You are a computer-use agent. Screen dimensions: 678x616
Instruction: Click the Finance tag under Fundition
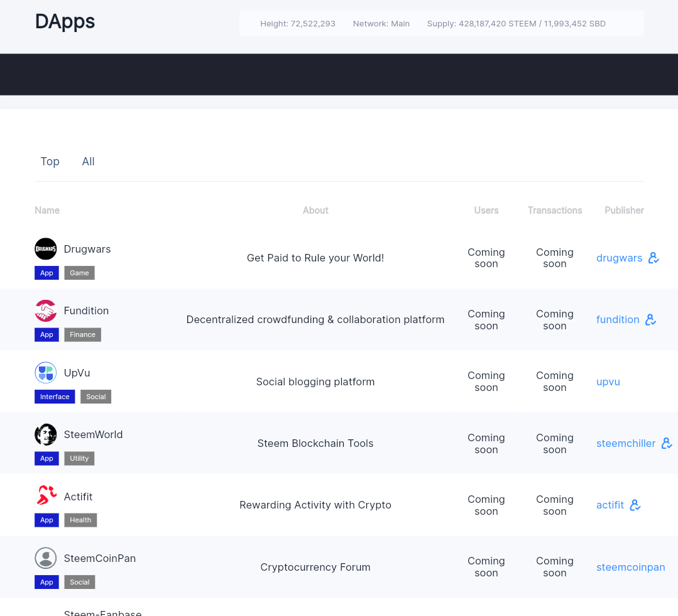(82, 335)
